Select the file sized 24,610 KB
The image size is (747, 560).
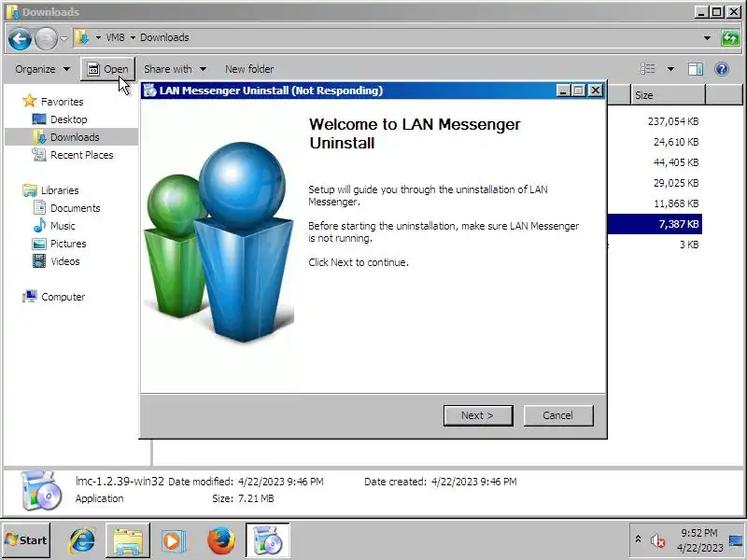(676, 142)
